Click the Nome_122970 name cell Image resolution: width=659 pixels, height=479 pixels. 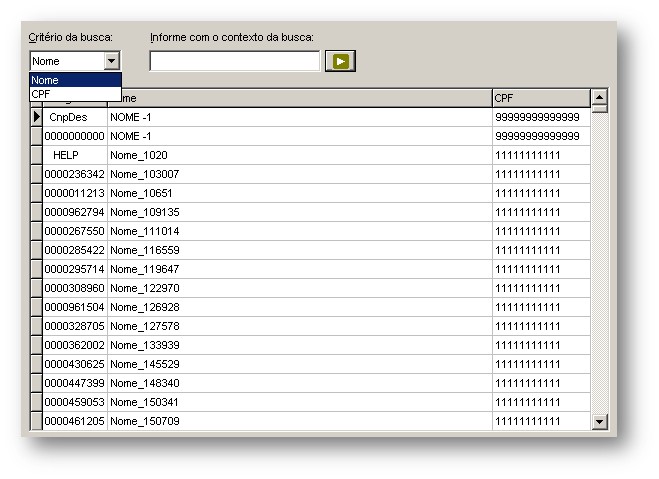(300, 288)
